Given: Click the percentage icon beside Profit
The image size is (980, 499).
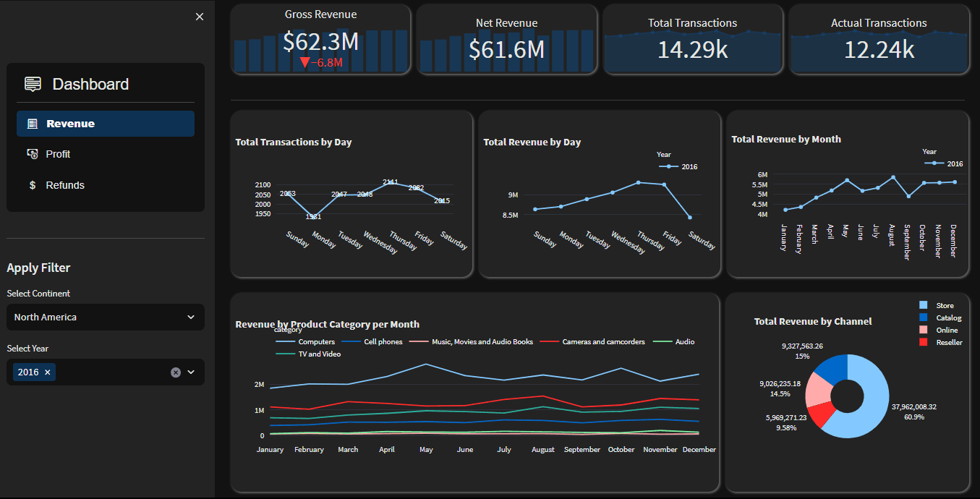Looking at the screenshot, I should pos(32,154).
